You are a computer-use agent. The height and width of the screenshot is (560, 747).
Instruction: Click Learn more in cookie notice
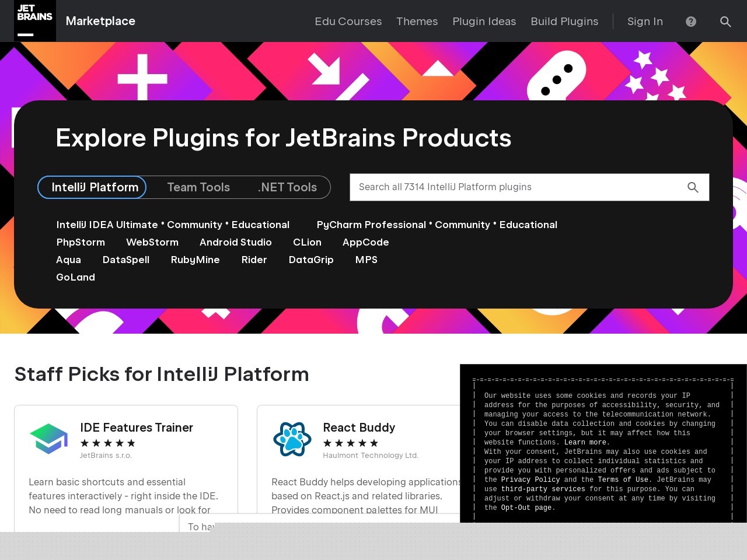coord(585,443)
